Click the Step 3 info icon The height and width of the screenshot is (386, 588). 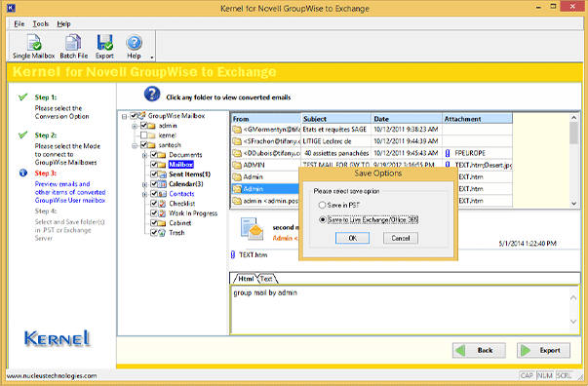coord(22,173)
